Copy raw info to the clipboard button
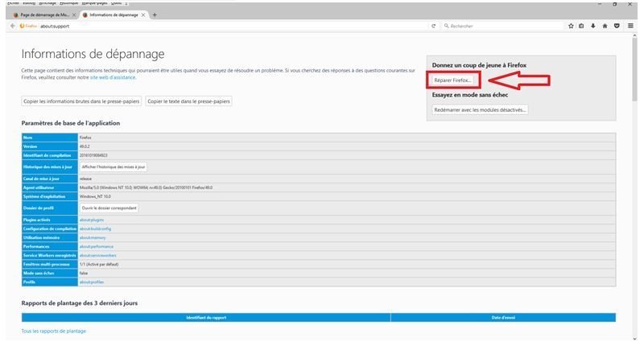The width and height of the screenshot is (644, 350). coord(80,101)
